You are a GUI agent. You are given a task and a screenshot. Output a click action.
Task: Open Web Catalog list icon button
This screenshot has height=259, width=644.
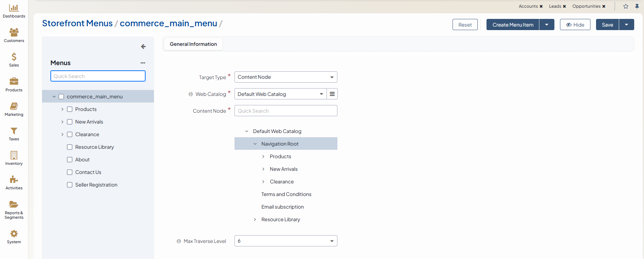click(x=332, y=94)
